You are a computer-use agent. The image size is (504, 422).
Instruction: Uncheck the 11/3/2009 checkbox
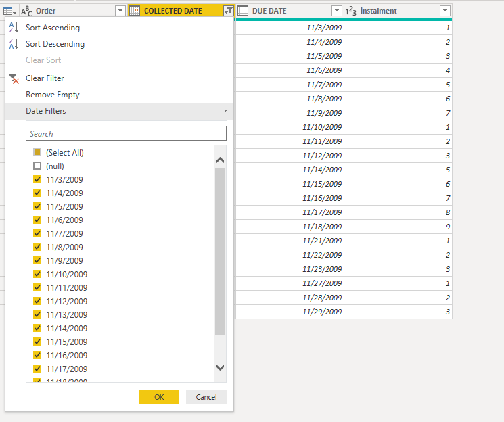(x=37, y=179)
